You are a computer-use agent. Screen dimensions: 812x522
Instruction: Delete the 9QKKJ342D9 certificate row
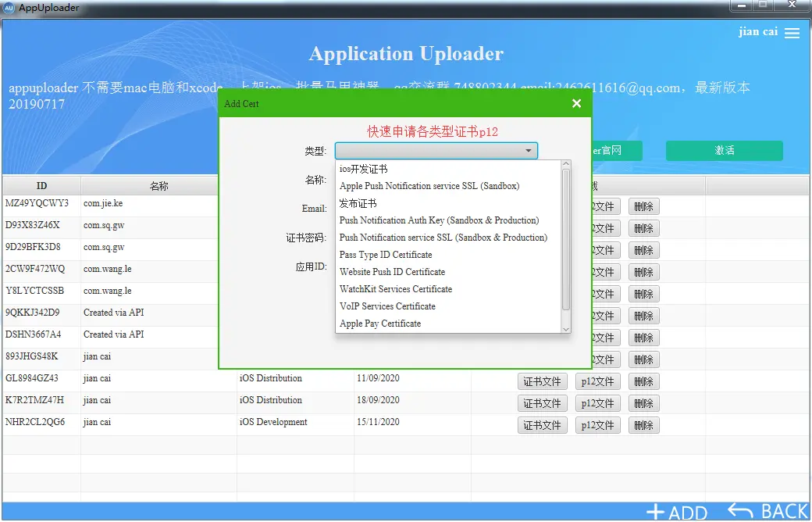tap(643, 316)
